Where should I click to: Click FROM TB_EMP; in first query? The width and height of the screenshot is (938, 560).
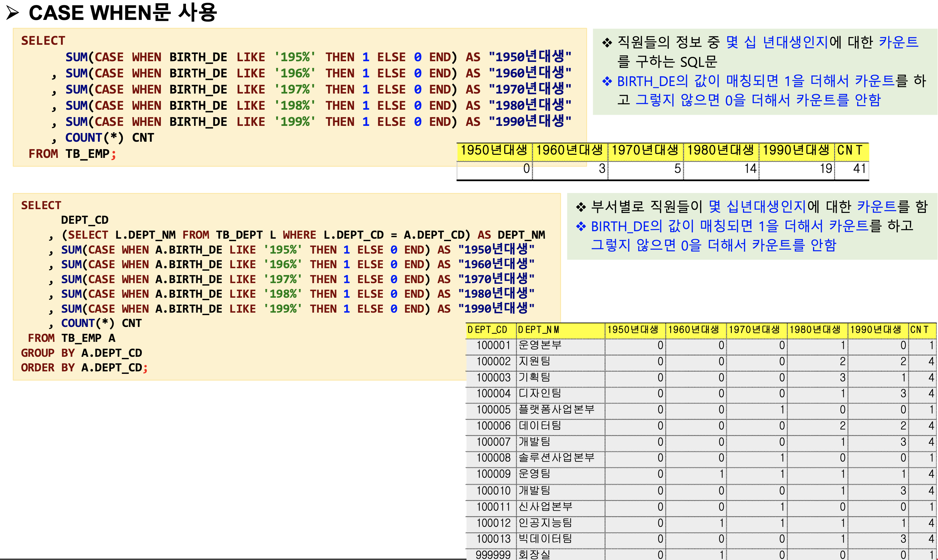72,154
